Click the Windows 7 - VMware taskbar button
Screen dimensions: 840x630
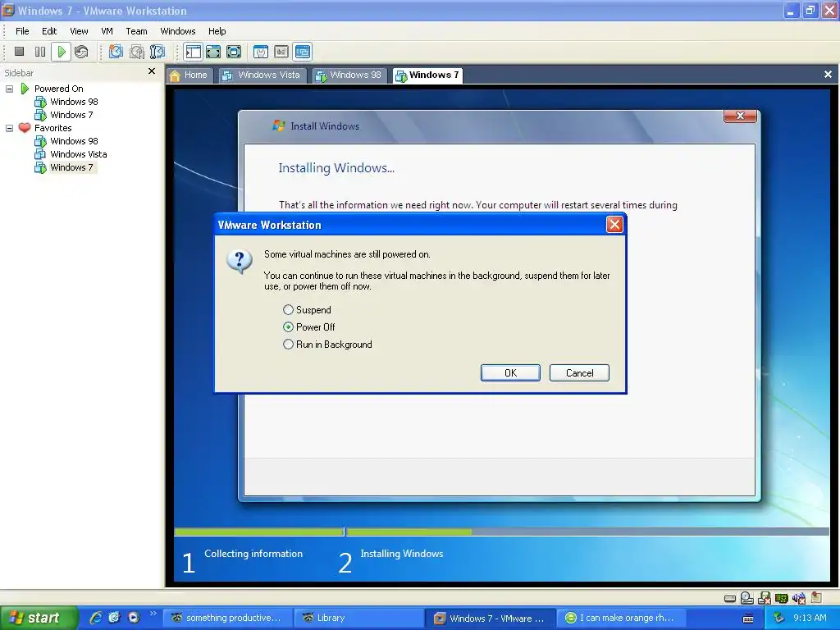(490, 618)
